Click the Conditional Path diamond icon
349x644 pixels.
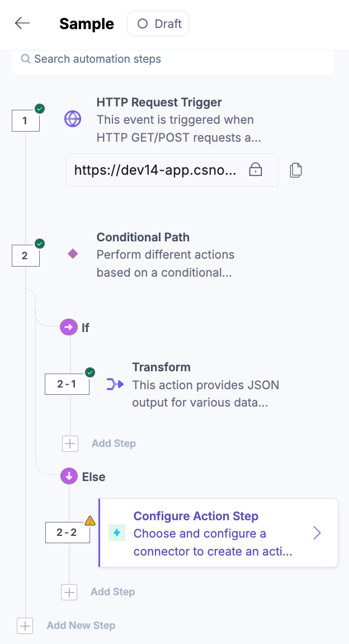[73, 254]
